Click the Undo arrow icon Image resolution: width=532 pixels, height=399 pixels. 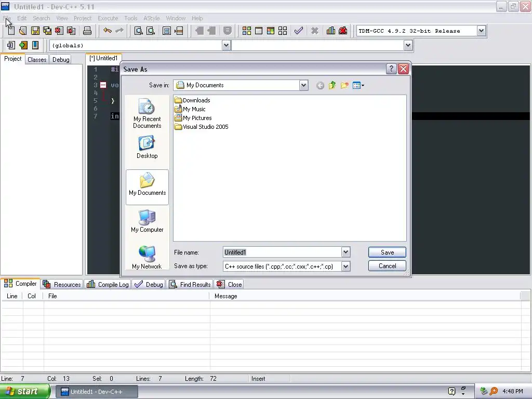[108, 31]
